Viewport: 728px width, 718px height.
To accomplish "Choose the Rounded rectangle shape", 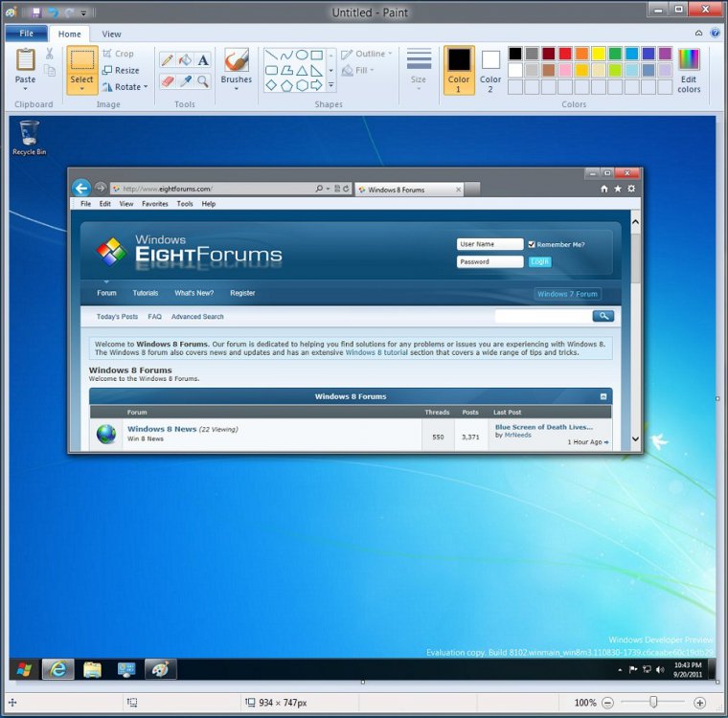I will [x=272, y=70].
